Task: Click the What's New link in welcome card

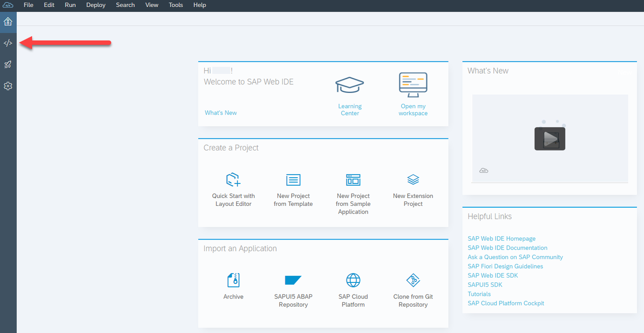Action: (x=221, y=113)
